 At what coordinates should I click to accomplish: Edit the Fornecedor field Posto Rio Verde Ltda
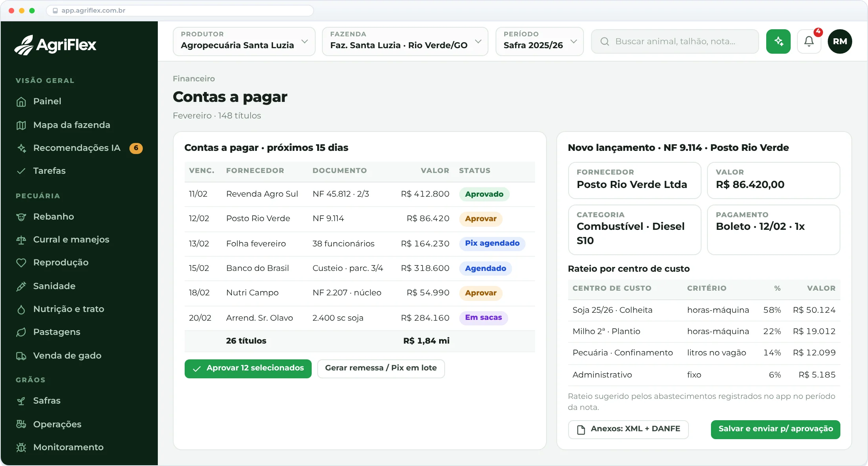634,180
